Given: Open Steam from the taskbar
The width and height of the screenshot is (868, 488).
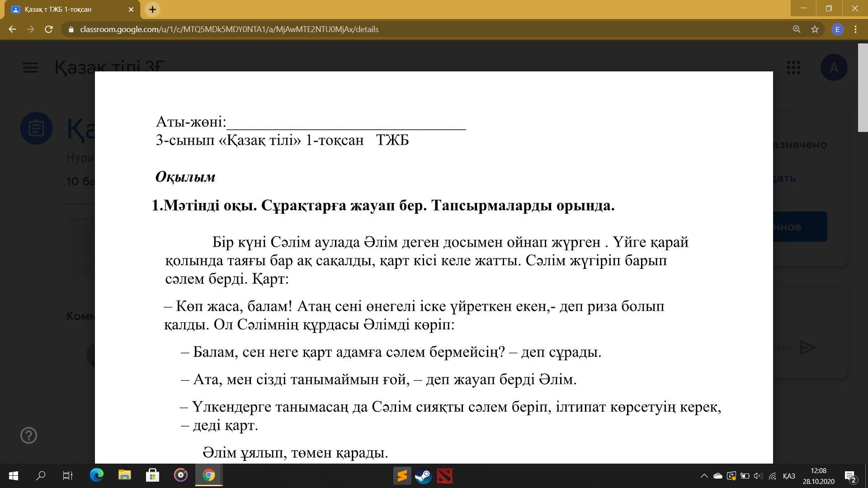Looking at the screenshot, I should point(423,476).
